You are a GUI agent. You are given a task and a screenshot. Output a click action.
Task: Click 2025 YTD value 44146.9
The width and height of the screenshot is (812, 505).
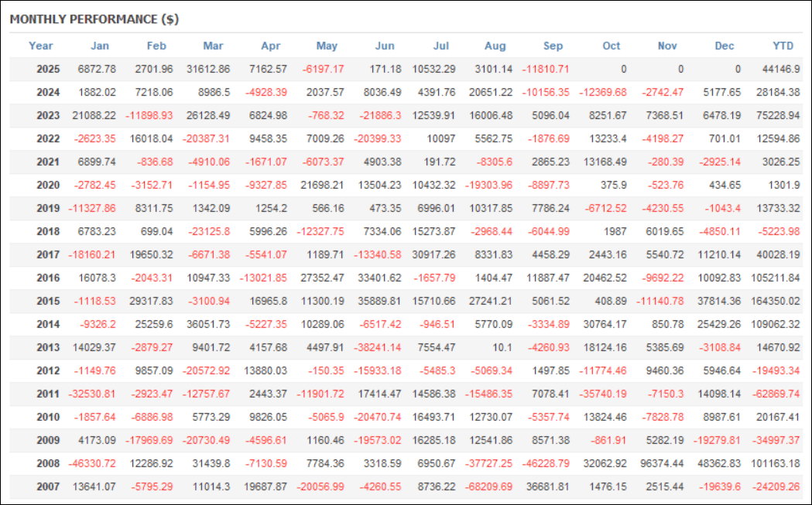pyautogui.click(x=780, y=70)
